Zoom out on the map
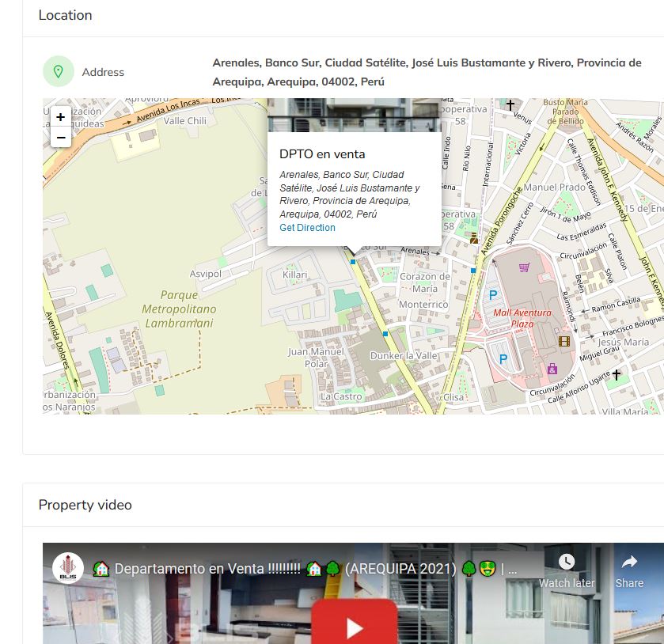This screenshot has height=644, width=664. click(x=61, y=138)
